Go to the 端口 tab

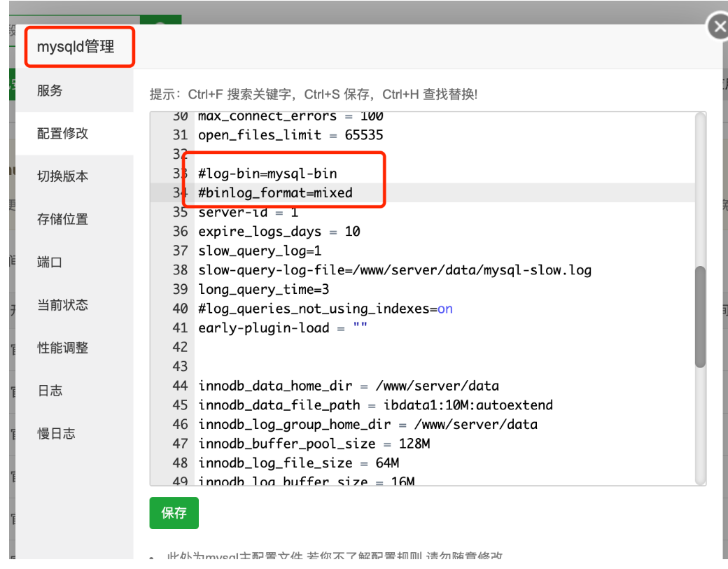click(x=50, y=262)
